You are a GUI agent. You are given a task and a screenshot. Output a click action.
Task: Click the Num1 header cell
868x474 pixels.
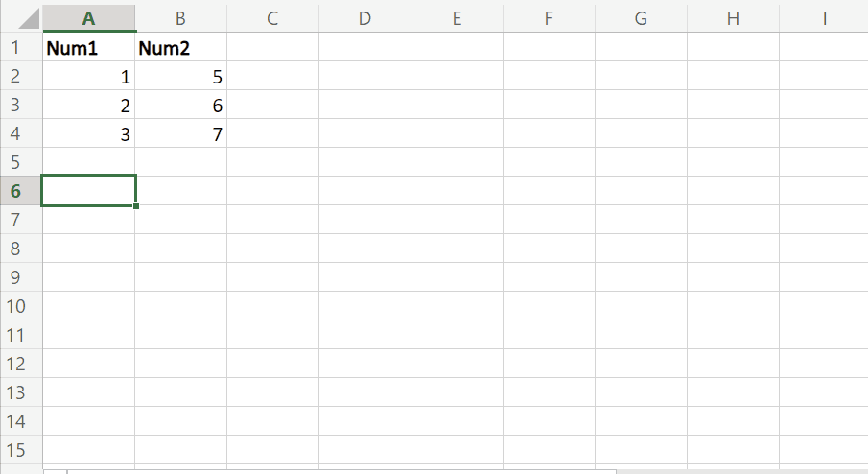[89, 48]
